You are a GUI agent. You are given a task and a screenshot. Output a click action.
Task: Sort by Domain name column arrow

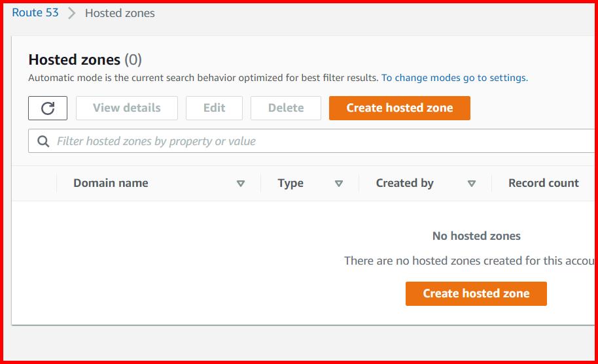[241, 184]
